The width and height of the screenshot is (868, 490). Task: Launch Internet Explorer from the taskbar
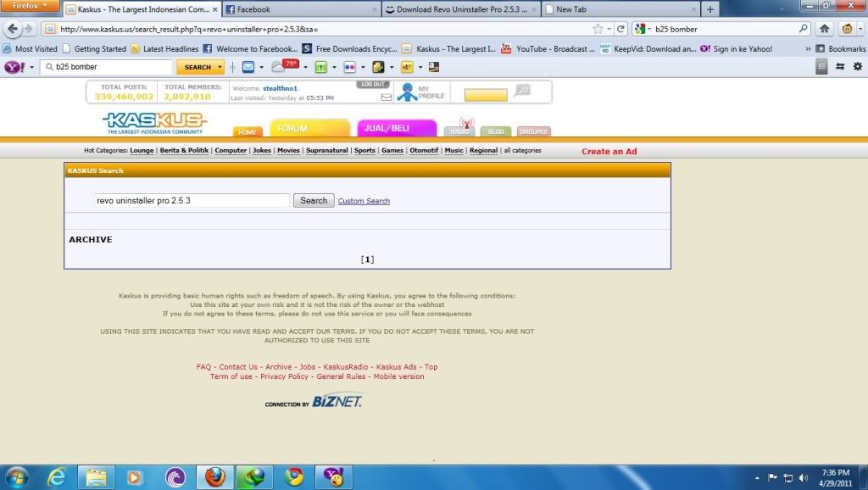click(57, 477)
